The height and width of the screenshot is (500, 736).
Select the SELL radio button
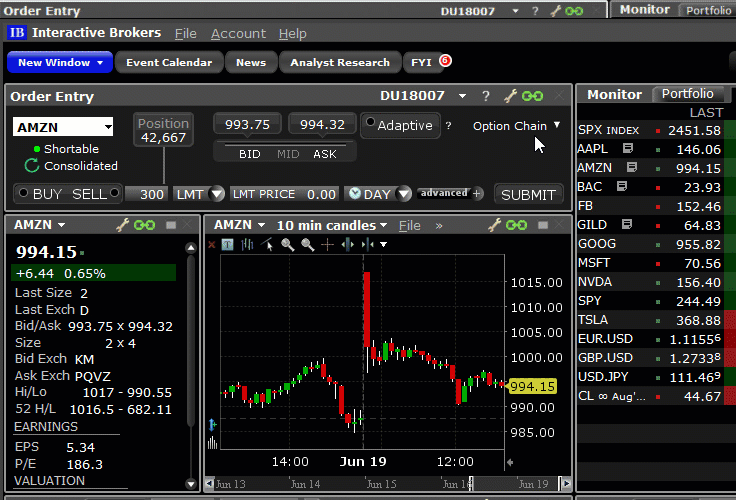(x=114, y=193)
